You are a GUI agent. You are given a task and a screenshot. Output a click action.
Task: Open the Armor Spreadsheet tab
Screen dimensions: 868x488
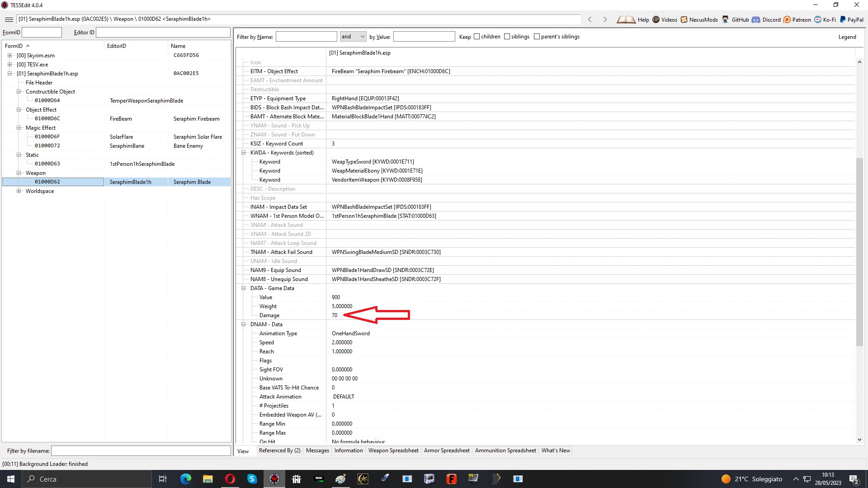447,450
